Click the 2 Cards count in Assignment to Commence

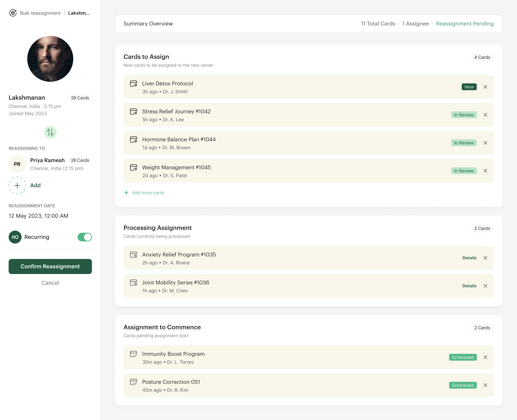pos(482,328)
